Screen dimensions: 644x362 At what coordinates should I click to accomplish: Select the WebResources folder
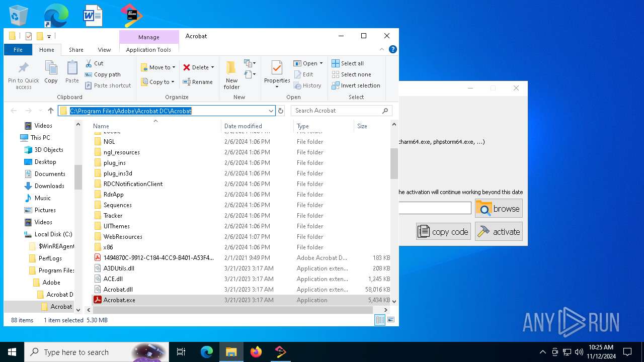pos(241,237)
